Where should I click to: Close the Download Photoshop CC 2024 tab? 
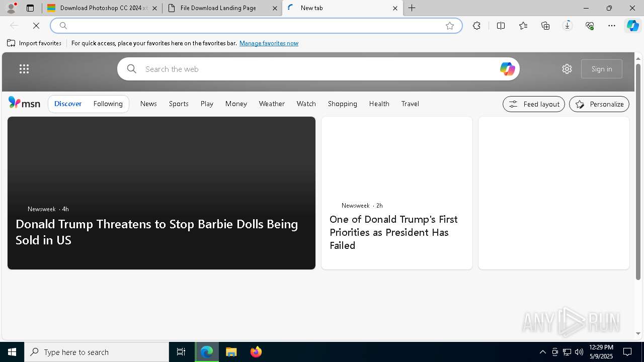tap(154, 8)
